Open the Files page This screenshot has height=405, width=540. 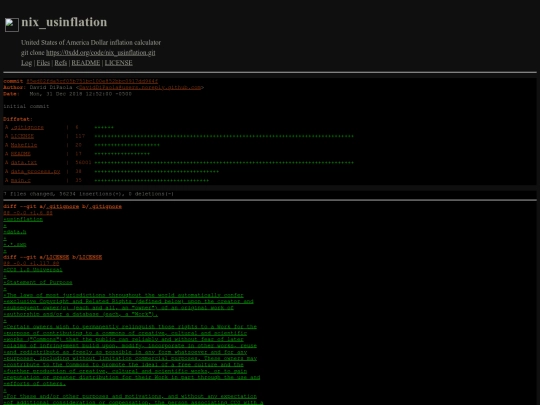[x=43, y=63]
